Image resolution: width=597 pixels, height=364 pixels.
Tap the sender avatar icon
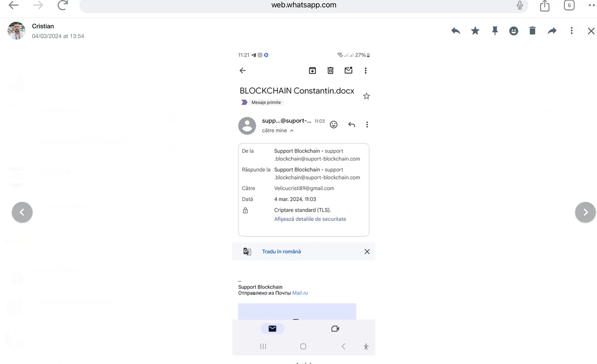[247, 126]
